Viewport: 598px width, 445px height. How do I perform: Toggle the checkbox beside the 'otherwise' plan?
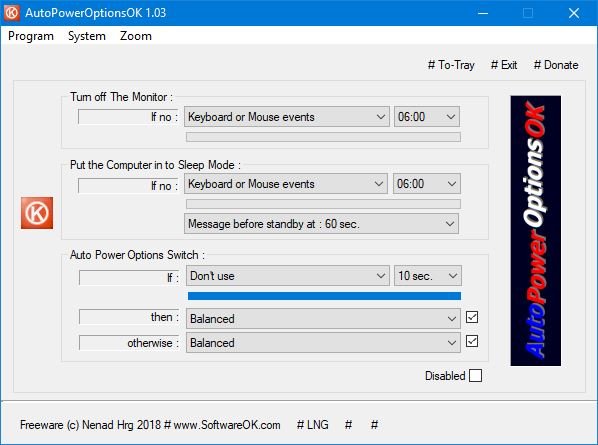coord(472,341)
